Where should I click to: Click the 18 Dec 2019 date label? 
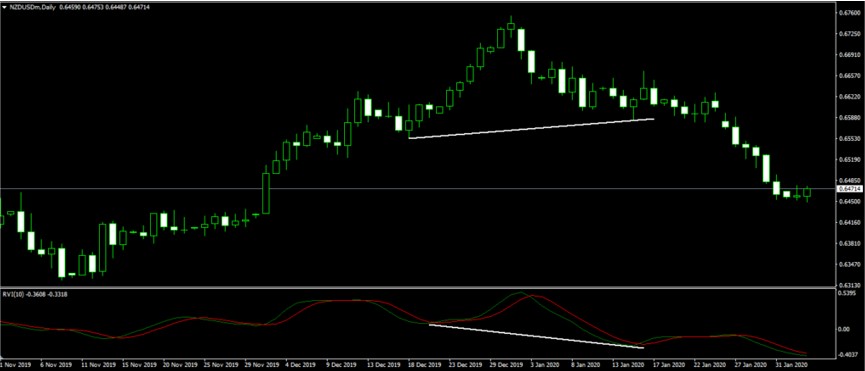coord(426,365)
